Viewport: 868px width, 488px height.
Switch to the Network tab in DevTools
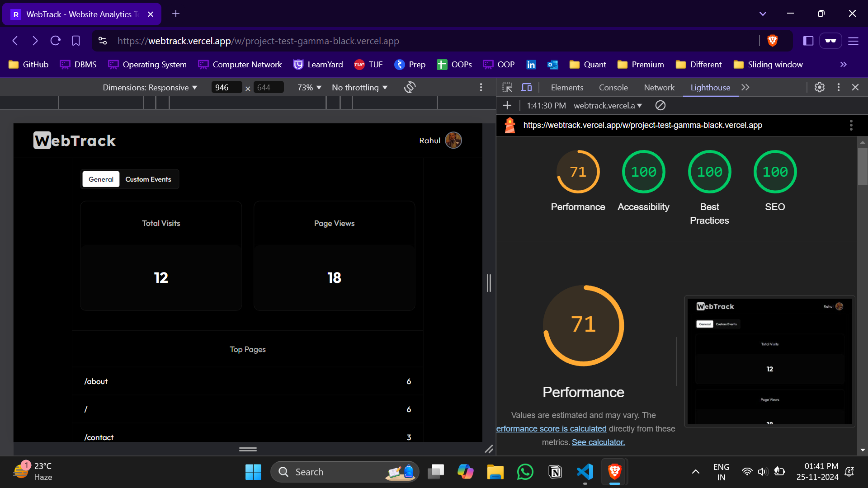click(659, 87)
